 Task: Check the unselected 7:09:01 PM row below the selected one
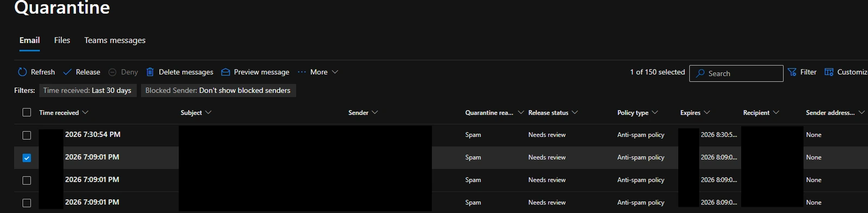(27, 180)
